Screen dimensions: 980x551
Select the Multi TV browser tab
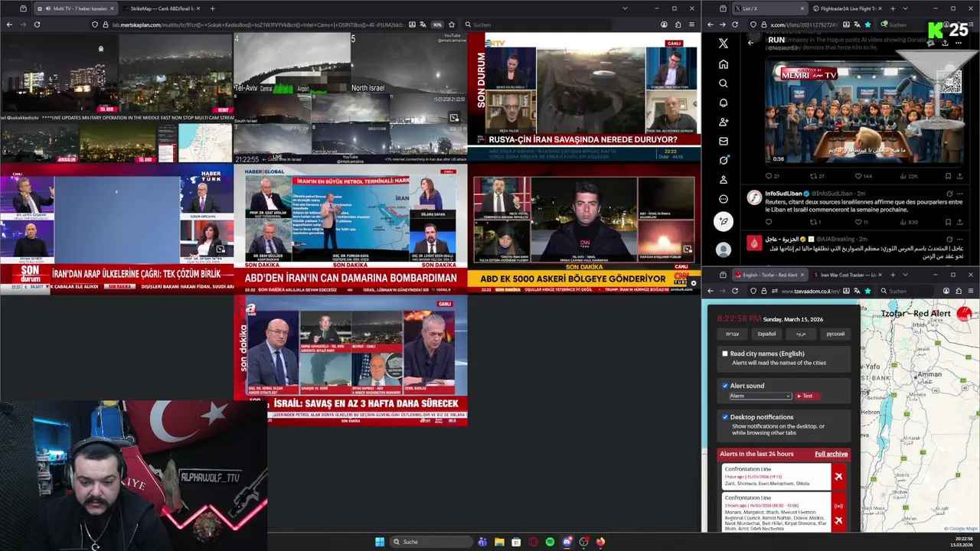click(x=75, y=8)
